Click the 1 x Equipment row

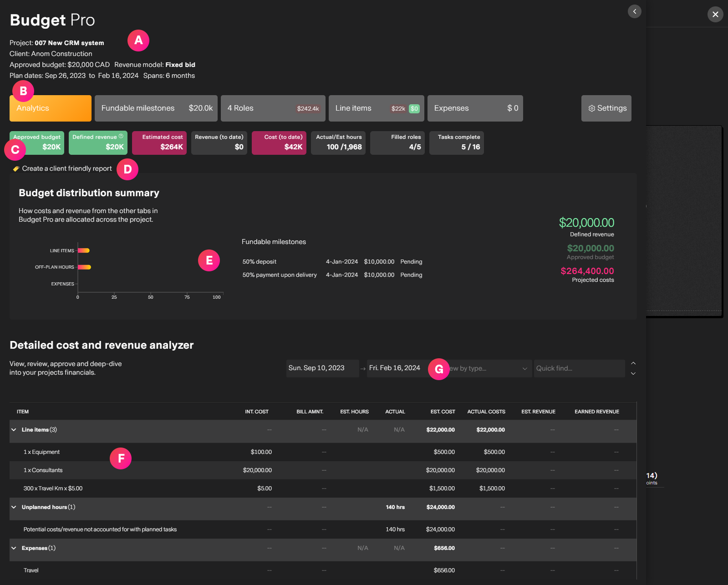pos(323,452)
